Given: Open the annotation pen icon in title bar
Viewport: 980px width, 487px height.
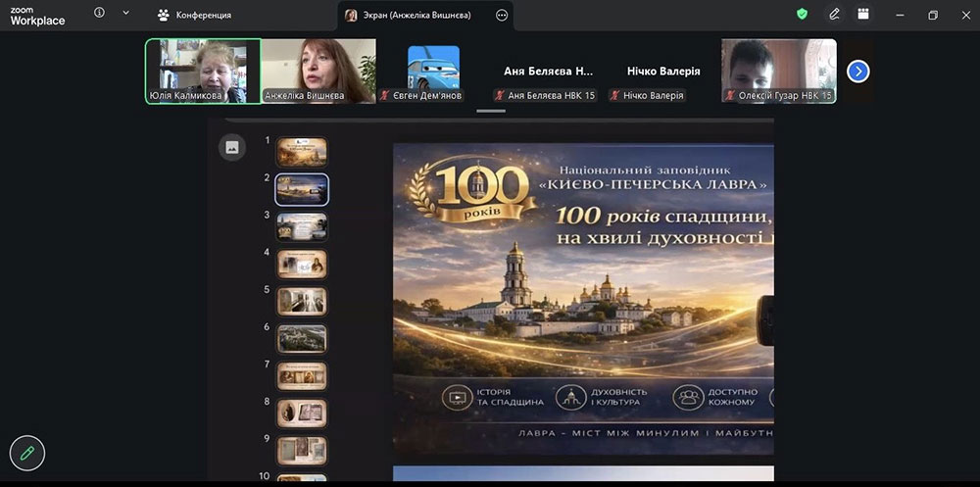Looking at the screenshot, I should point(834,15).
